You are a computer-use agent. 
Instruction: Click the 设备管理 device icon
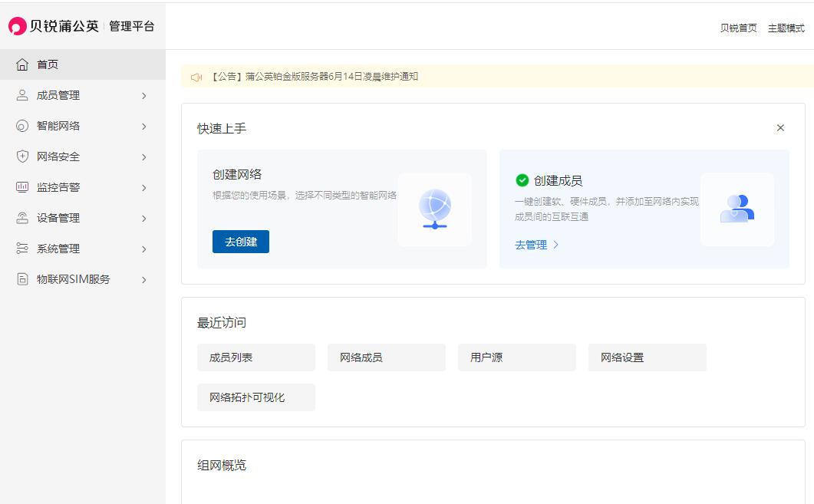(24, 218)
